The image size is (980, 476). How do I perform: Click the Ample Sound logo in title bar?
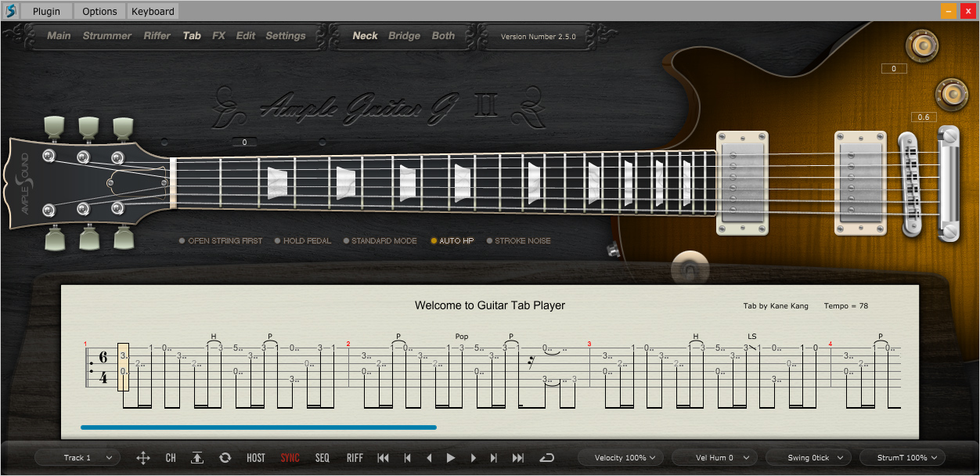[11, 11]
